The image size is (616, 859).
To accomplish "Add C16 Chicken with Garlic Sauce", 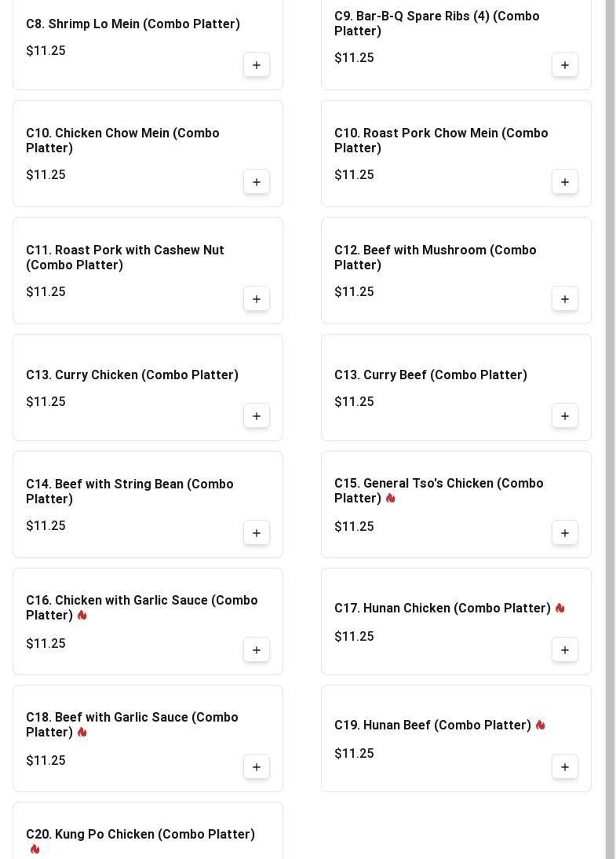I will coord(257,650).
